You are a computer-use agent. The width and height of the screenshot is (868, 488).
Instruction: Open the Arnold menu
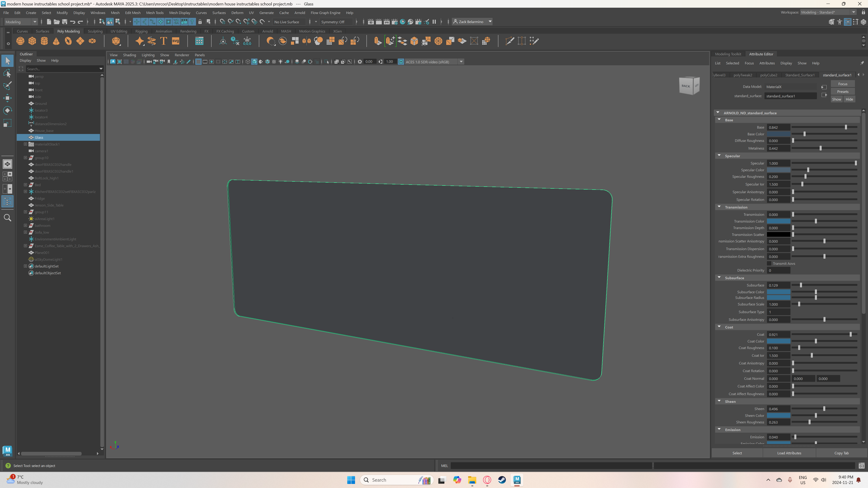pos(300,12)
